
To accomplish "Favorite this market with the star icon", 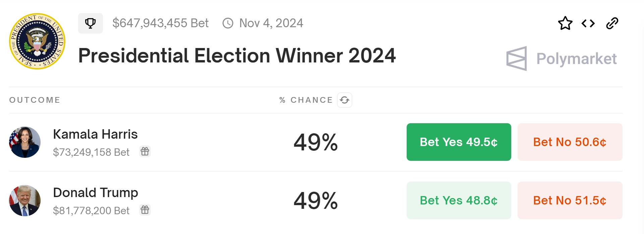I will coord(565,23).
